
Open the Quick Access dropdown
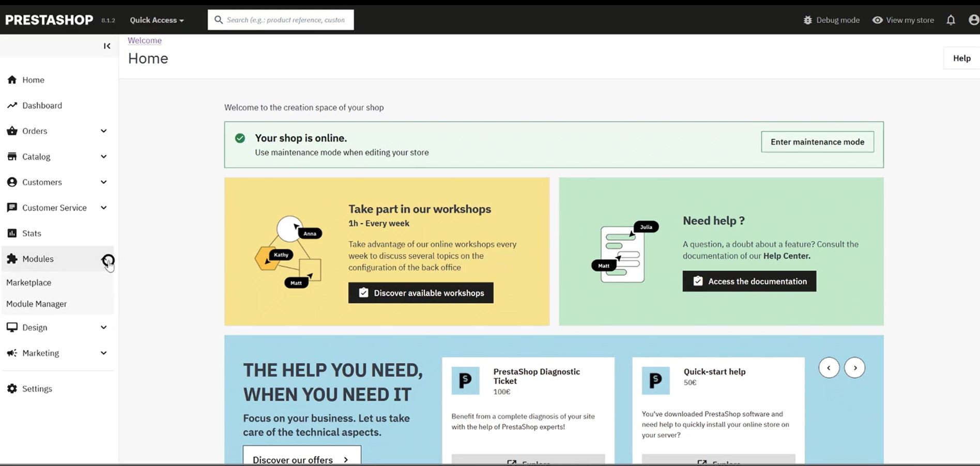[157, 20]
